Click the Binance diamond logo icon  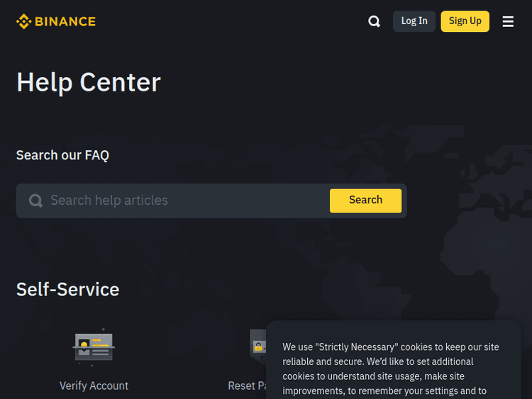(23, 21)
